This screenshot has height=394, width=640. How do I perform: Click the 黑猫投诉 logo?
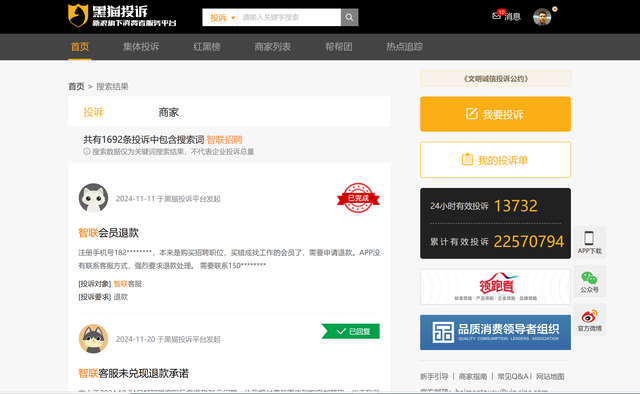(122, 16)
